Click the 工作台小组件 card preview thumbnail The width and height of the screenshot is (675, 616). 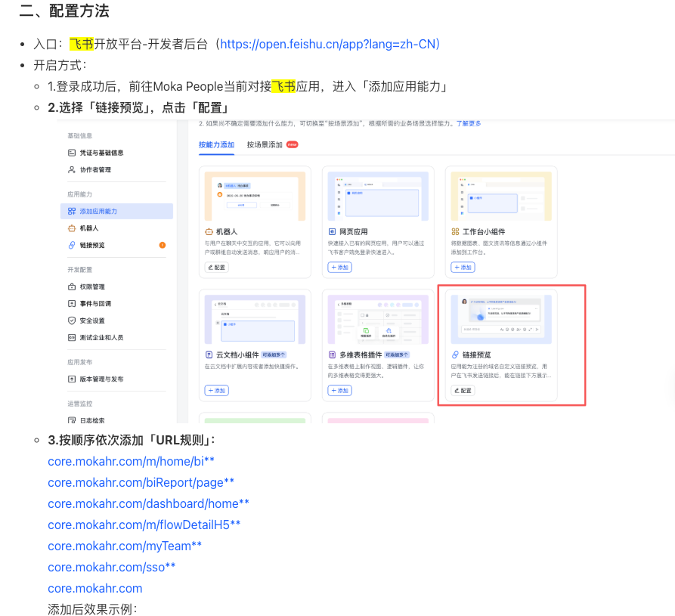[501, 196]
